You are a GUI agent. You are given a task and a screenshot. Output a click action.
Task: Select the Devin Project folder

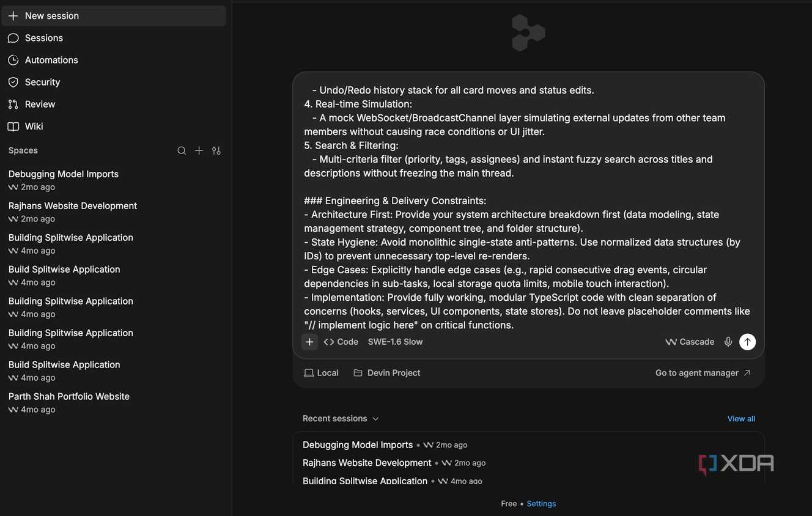click(387, 373)
